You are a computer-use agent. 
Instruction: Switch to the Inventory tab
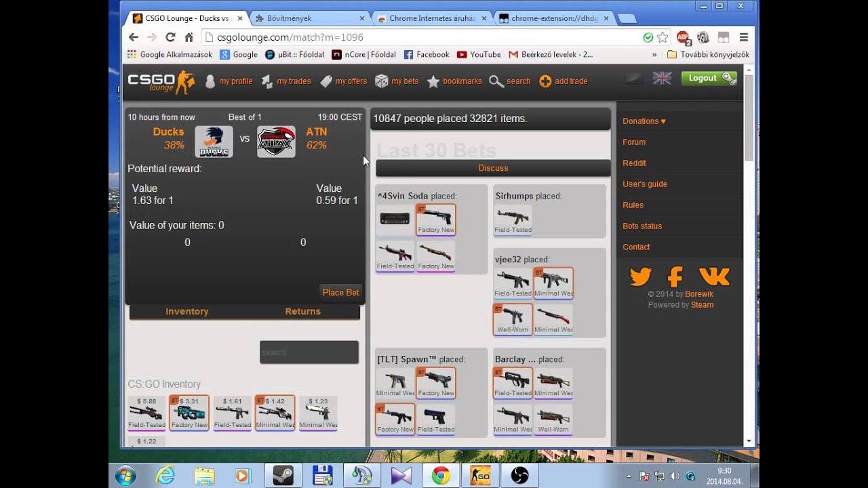pos(186,312)
